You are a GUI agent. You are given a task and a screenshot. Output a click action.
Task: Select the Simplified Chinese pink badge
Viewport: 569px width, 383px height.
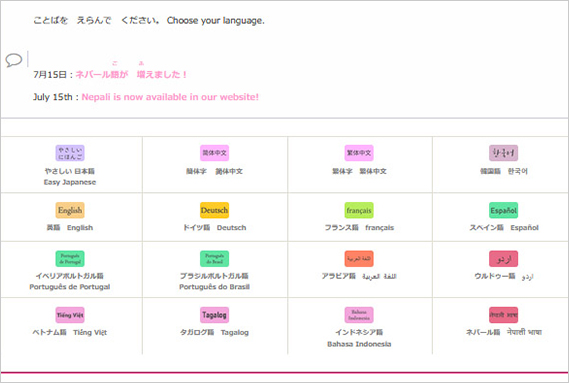(x=214, y=153)
